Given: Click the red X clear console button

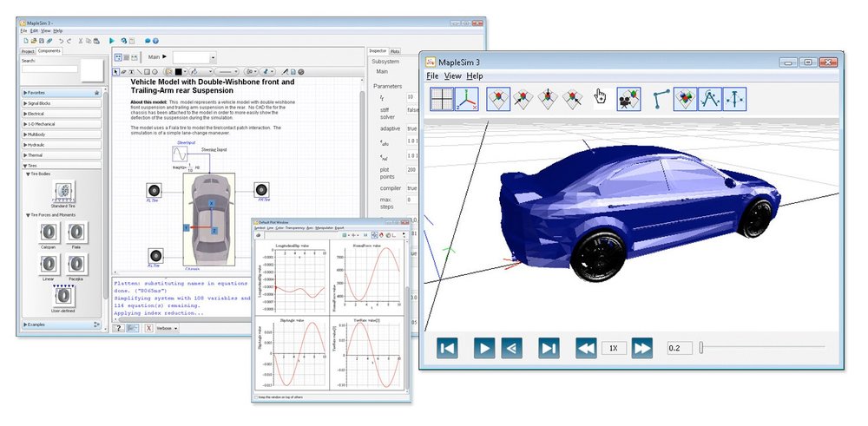Looking at the screenshot, I should point(148,328).
